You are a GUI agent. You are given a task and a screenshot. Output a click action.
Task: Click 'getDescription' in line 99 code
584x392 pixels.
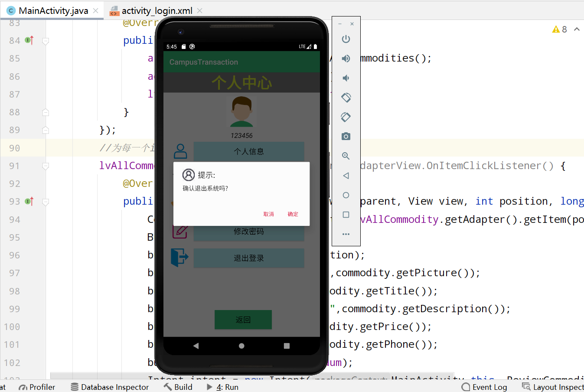click(x=445, y=309)
